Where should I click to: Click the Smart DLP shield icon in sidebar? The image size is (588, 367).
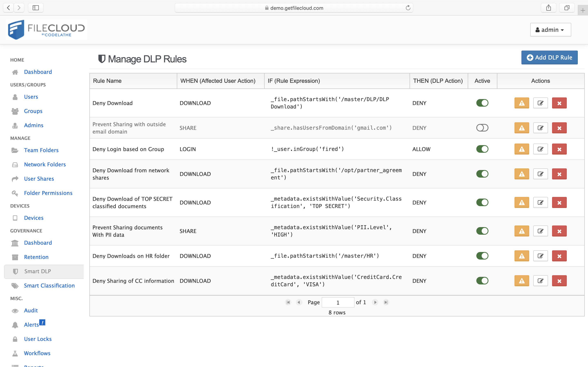click(x=15, y=271)
